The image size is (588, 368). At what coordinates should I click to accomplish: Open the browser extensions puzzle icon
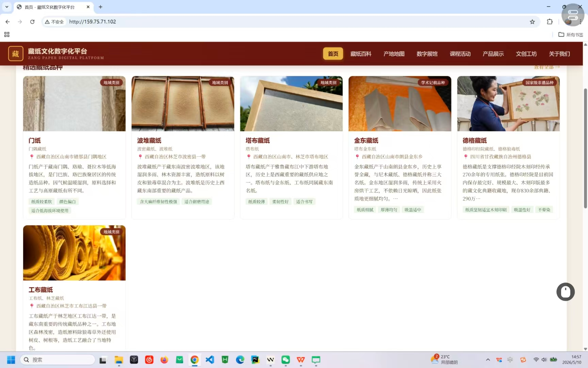pos(550,22)
